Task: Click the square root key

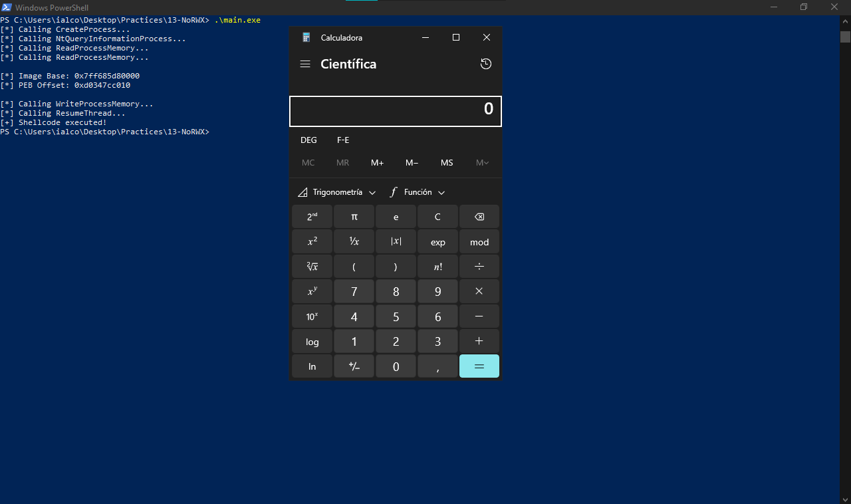Action: pos(312,267)
